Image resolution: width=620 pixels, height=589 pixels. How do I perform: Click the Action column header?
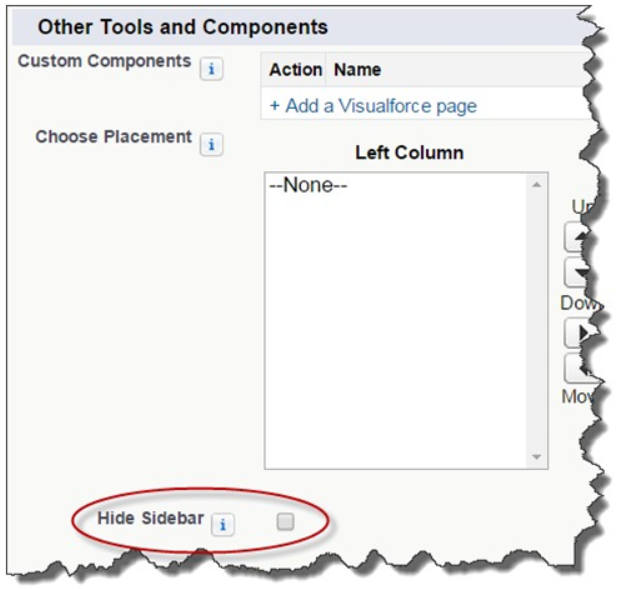(x=295, y=70)
